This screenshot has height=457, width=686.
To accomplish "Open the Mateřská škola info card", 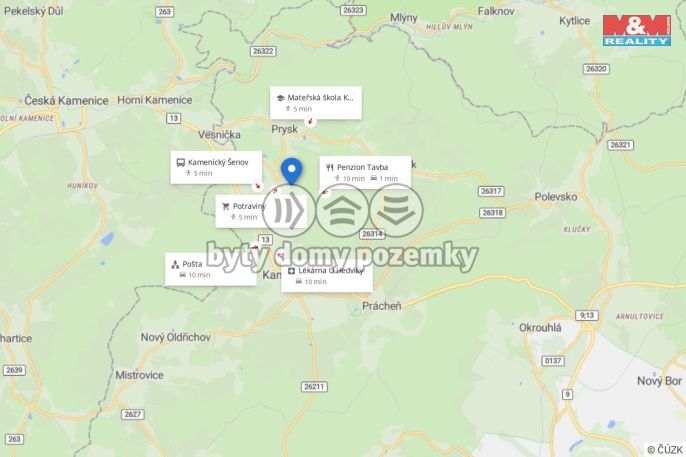I will point(316,103).
